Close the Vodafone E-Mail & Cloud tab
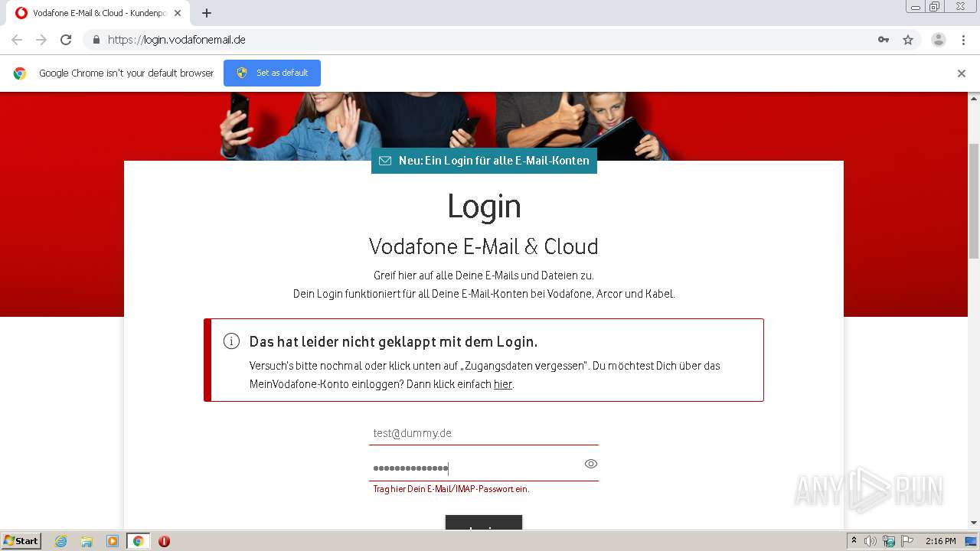 click(178, 13)
